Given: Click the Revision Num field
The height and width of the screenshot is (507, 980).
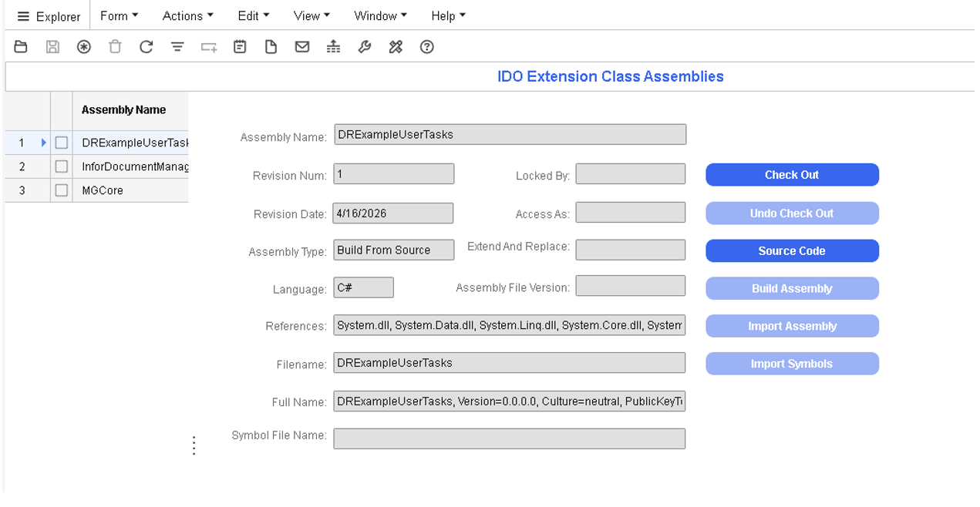Looking at the screenshot, I should (394, 174).
